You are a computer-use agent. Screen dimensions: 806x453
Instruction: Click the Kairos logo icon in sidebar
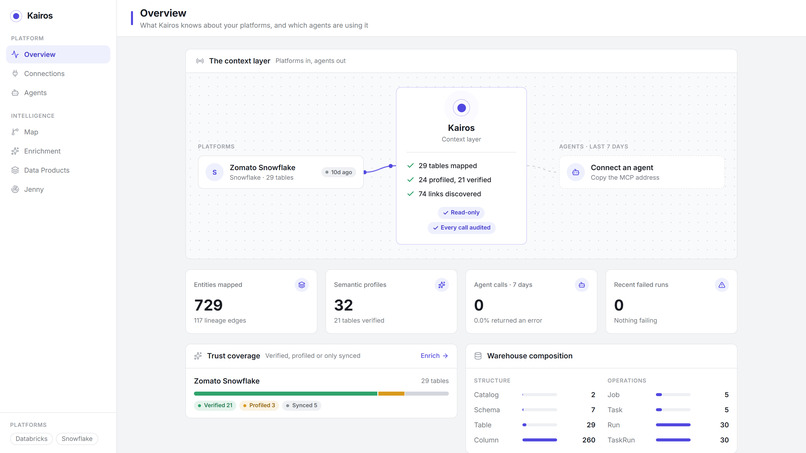click(16, 16)
